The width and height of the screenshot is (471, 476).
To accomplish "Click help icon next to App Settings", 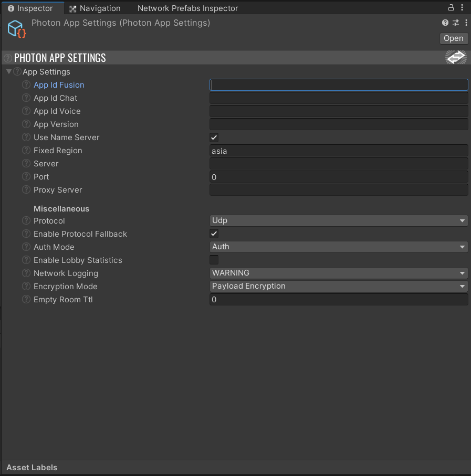I will 17,72.
